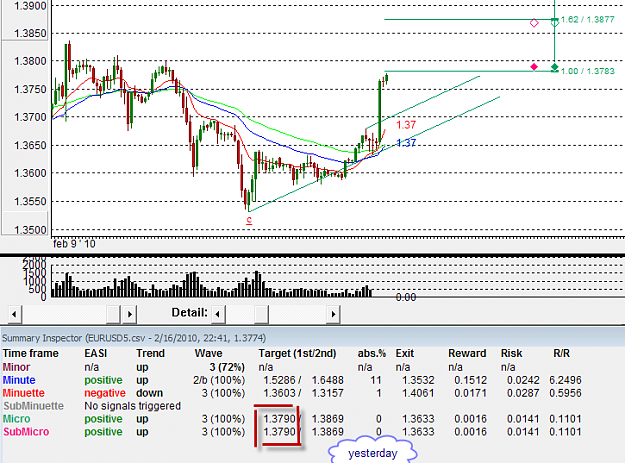Click the feb 9 ' 10 date label

point(74,244)
